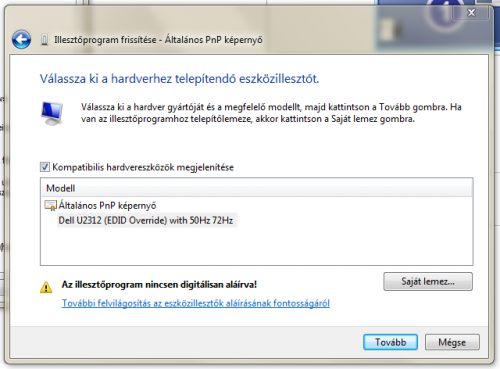Cancel with the Mégse button
This screenshot has height=369, width=500.
tap(452, 342)
